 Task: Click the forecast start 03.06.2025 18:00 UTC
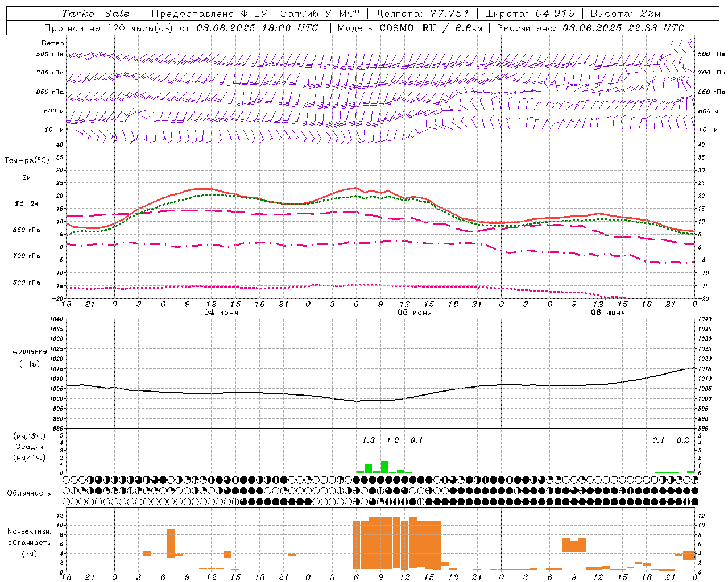coord(257,28)
